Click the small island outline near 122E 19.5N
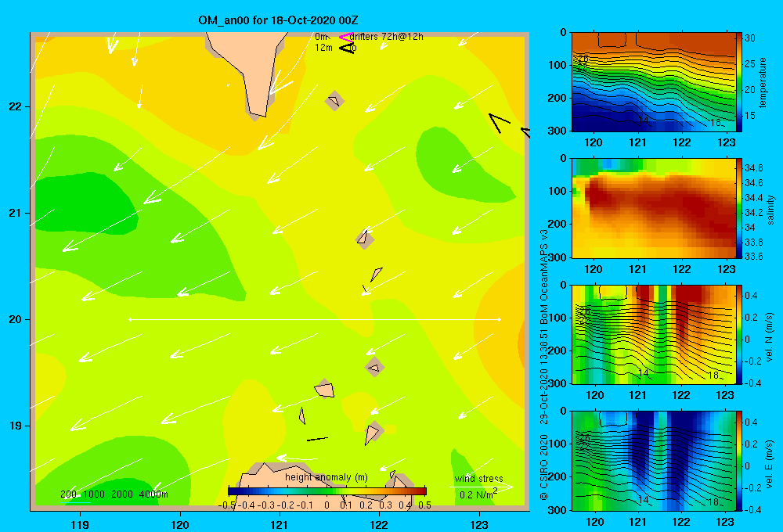Screen dimensions: 783x532 [374, 368]
